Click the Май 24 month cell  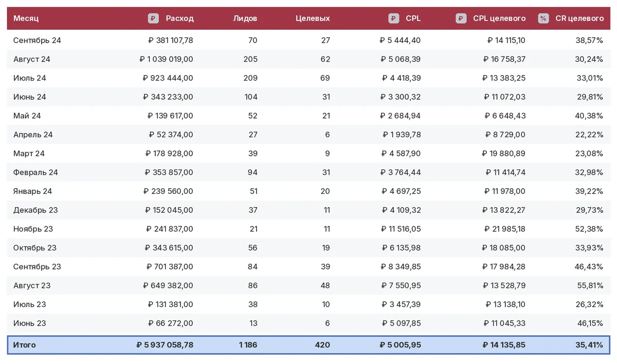click(27, 116)
